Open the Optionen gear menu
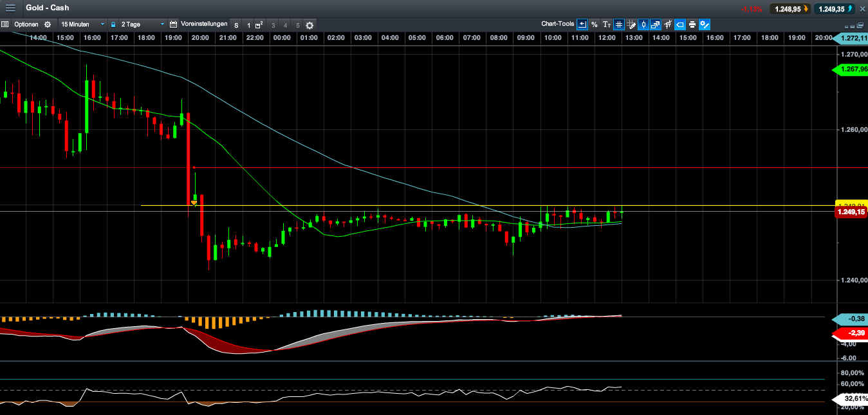Viewport: 868px width, 415px height. pos(47,24)
